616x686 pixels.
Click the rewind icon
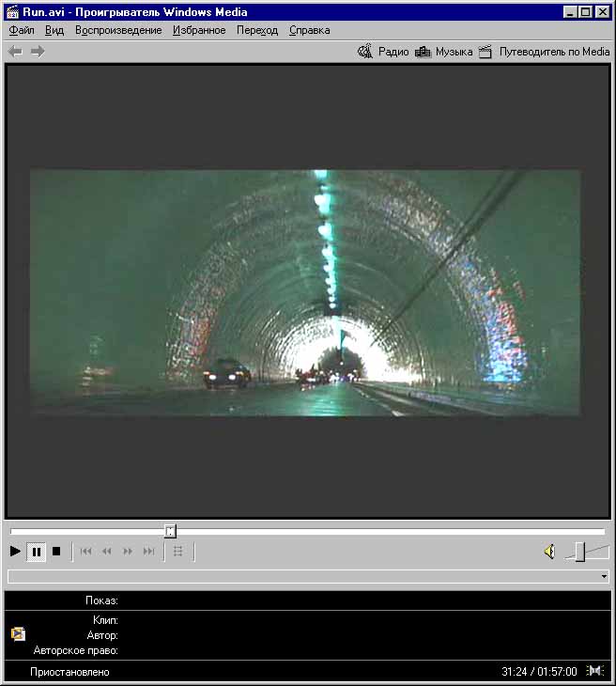click(107, 552)
